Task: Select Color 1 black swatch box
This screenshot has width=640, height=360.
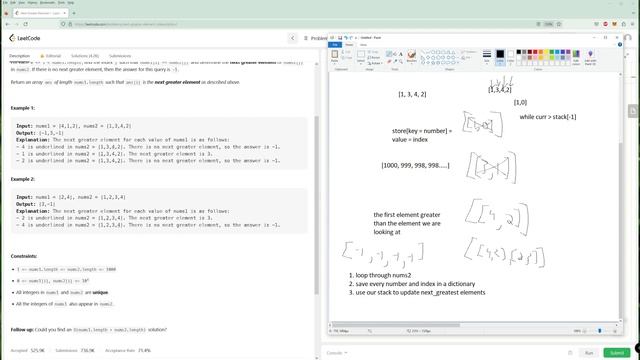Action: pyautogui.click(x=500, y=56)
